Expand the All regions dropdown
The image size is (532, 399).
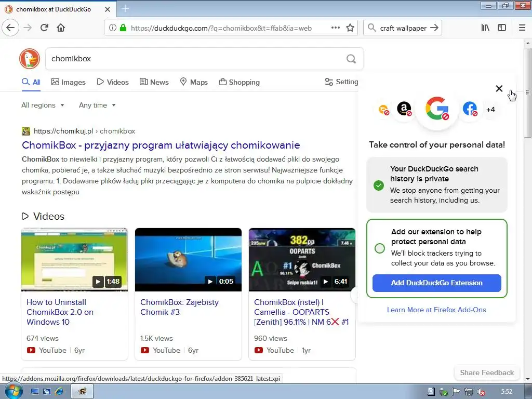(x=43, y=105)
